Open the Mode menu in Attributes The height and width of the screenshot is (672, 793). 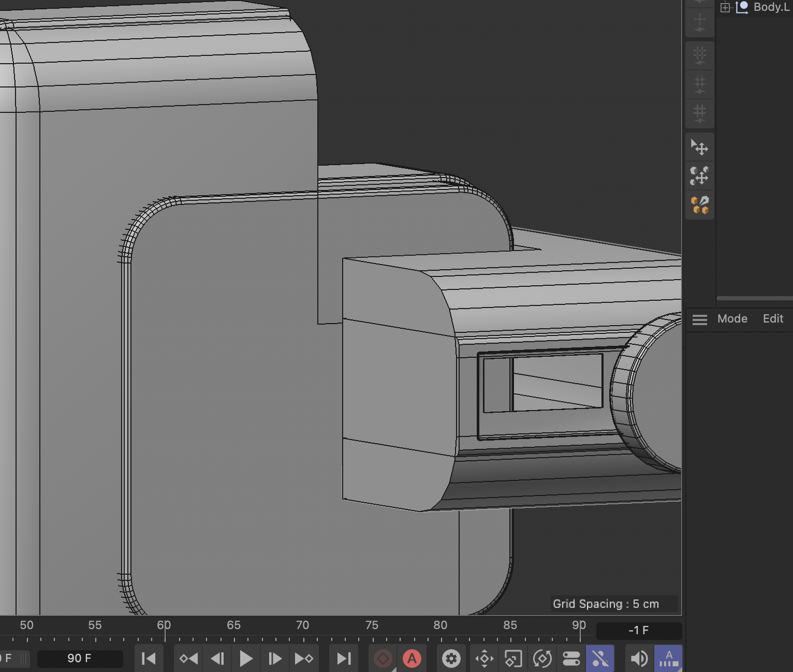pos(732,319)
